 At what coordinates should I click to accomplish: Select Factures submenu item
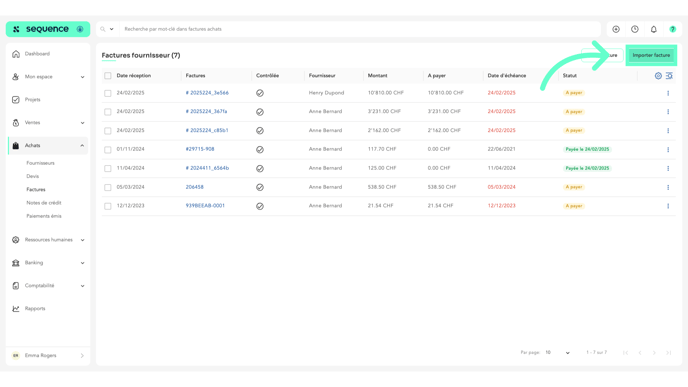click(36, 190)
